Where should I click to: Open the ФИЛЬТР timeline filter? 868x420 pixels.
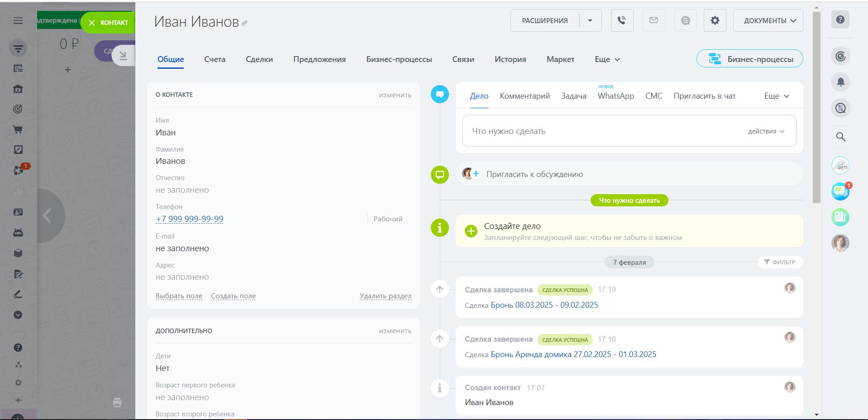pyautogui.click(x=779, y=262)
